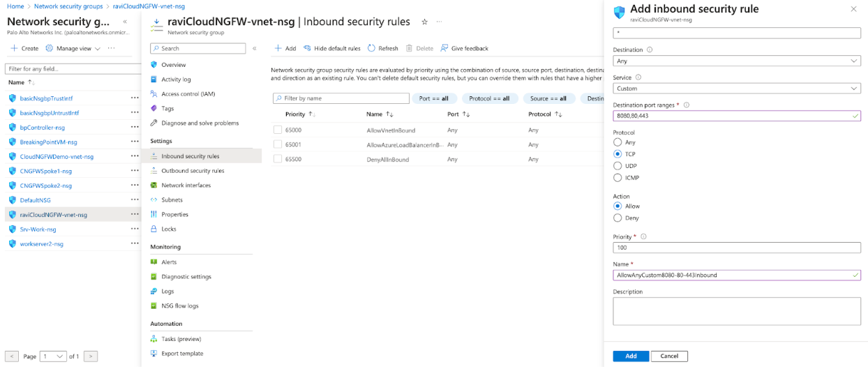The image size is (868, 371).
Task: Select the CloudNGFWDemo-vnet-nsg list item
Action: coord(57,157)
